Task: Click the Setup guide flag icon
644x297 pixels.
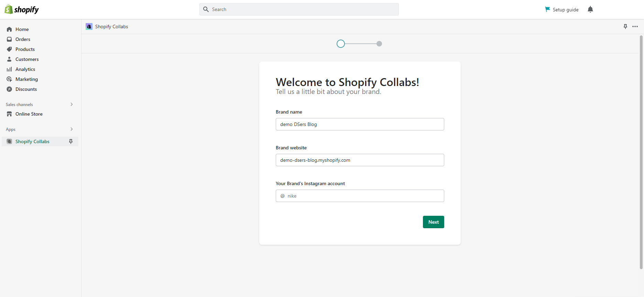Action: coord(547,9)
